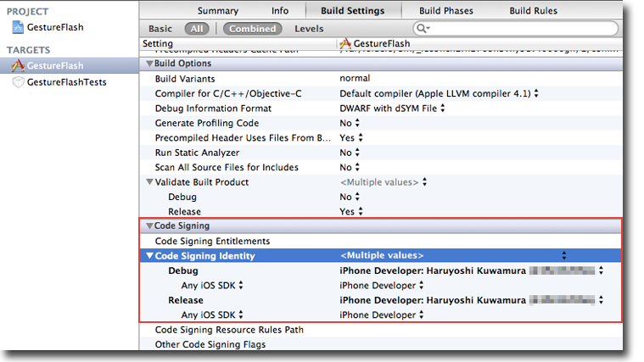Select the GestureFlash app target icon
644x362 pixels.
coord(19,65)
